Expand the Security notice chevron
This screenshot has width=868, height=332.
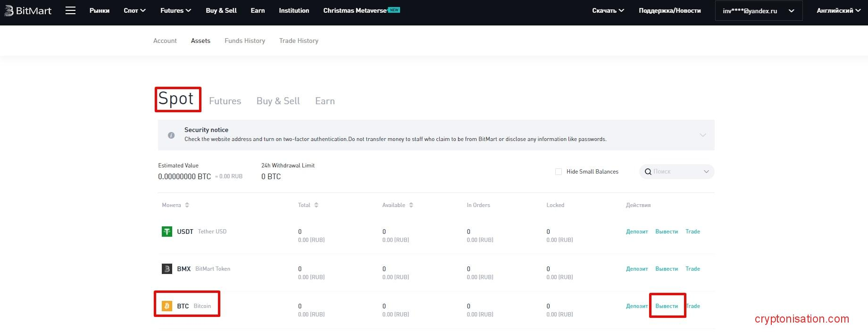point(702,135)
